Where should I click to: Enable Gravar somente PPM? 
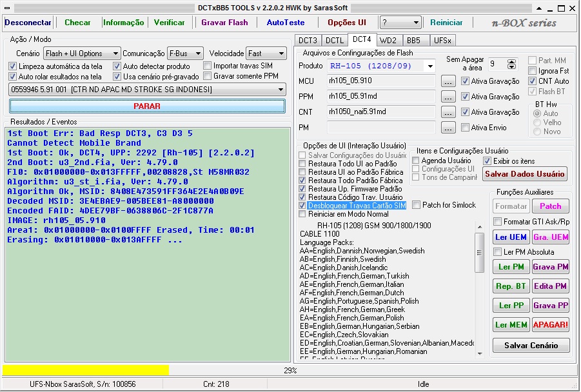pyautogui.click(x=208, y=76)
